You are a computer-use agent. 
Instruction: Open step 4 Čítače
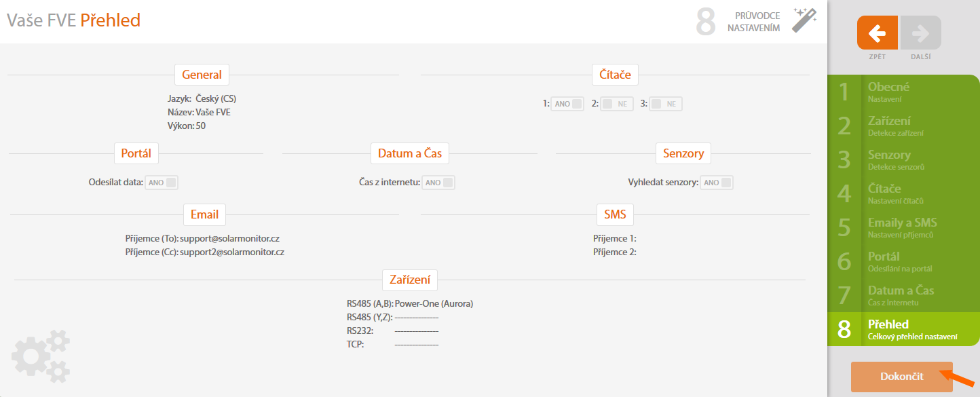click(903, 193)
